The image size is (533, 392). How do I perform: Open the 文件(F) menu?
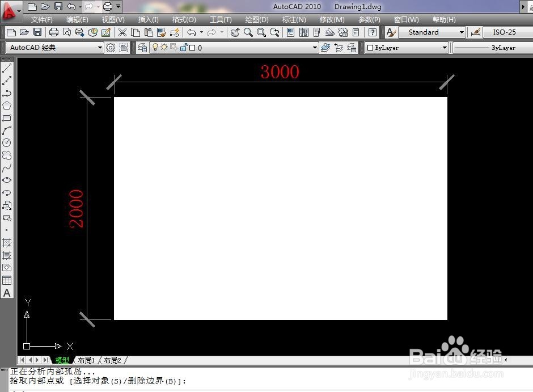point(42,20)
